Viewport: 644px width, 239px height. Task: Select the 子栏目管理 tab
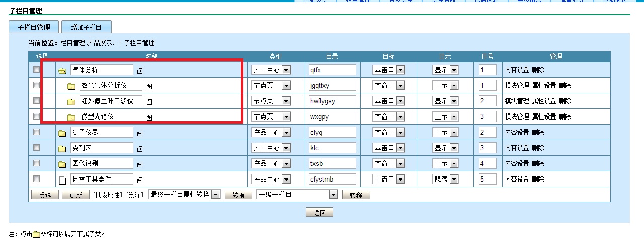click(34, 27)
